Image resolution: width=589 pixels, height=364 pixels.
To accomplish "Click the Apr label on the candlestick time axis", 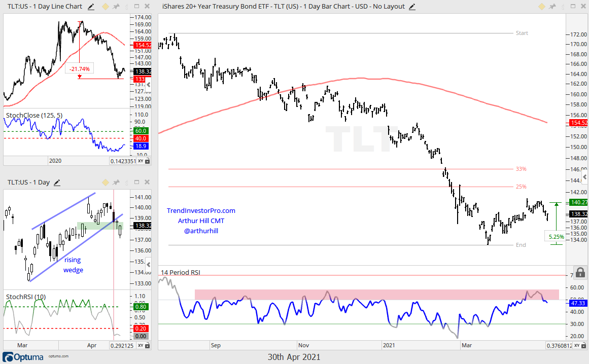I will click(92, 345).
